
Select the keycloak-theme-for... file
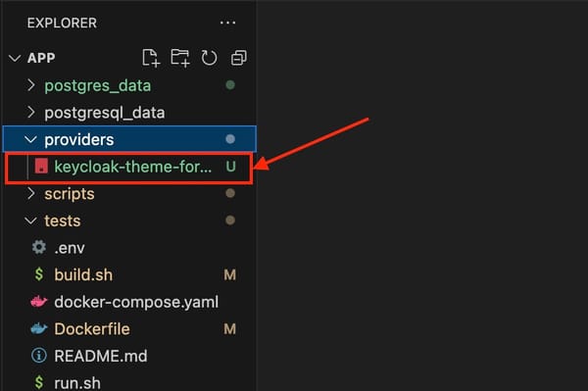tap(129, 167)
